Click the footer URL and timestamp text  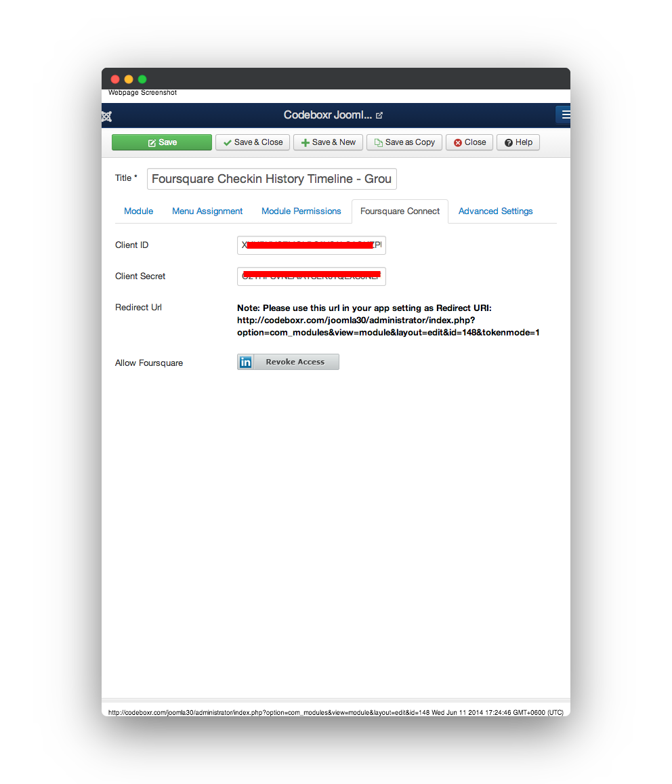pos(335,712)
